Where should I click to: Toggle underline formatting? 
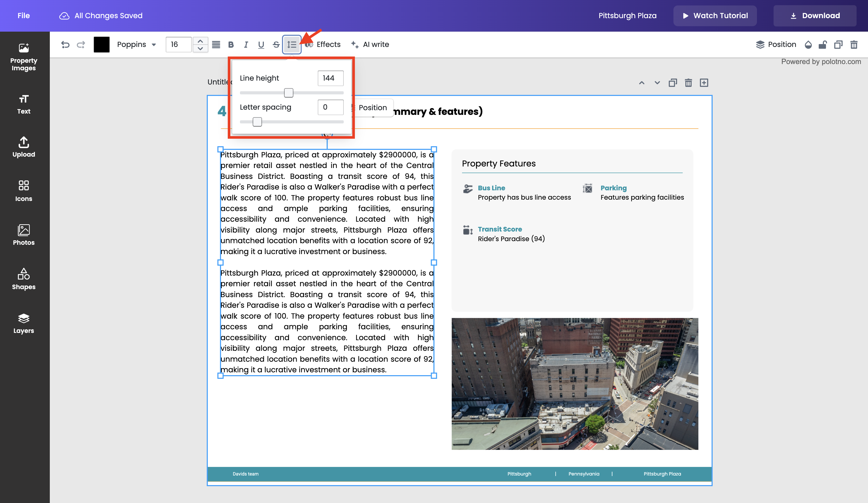tap(261, 44)
